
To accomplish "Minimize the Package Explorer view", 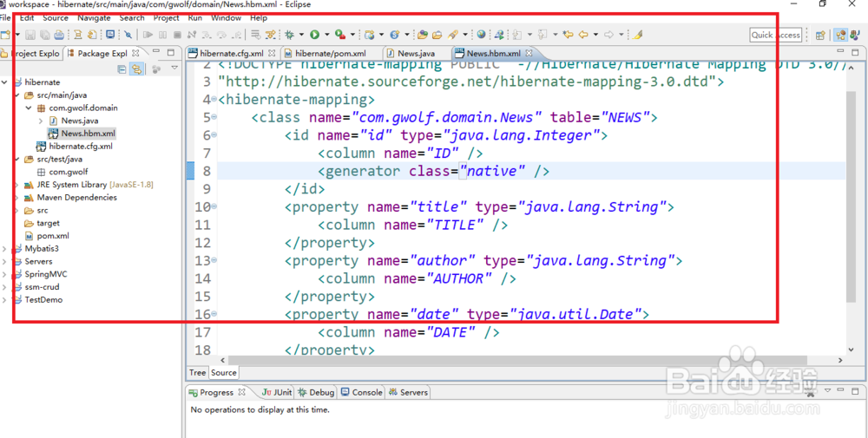I will [156, 53].
